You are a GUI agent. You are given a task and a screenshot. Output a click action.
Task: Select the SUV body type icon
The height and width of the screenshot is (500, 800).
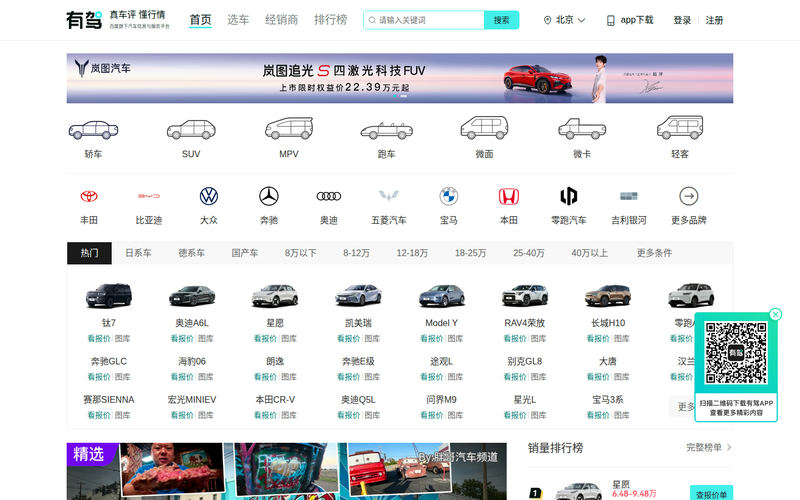(x=191, y=130)
